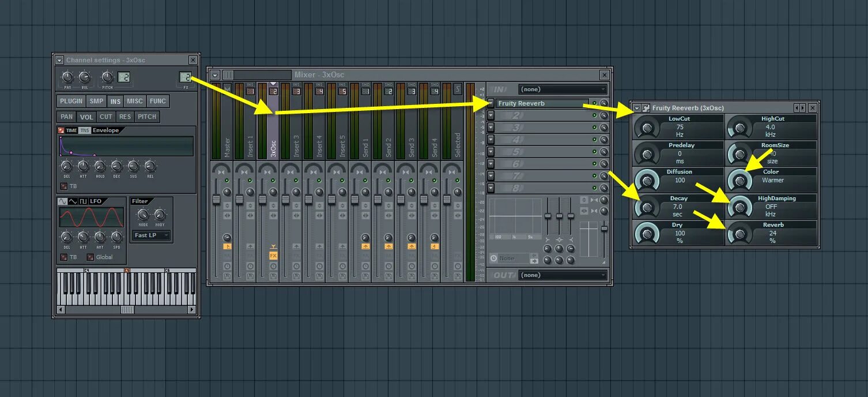
Task: Click the Fruity Reeverb slot mix knob
Action: click(603, 103)
